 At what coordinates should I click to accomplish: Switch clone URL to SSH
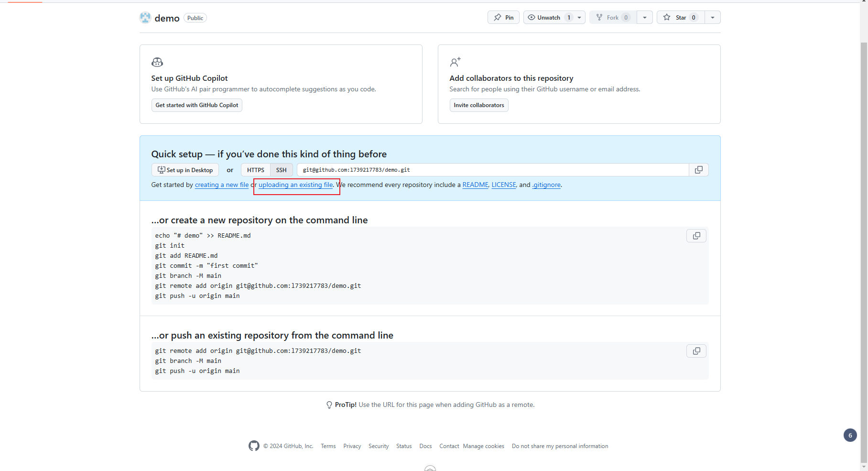coord(282,170)
